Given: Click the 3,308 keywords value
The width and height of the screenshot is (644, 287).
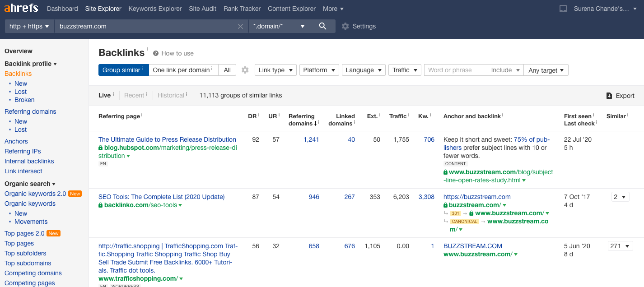Looking at the screenshot, I should pyautogui.click(x=426, y=197).
